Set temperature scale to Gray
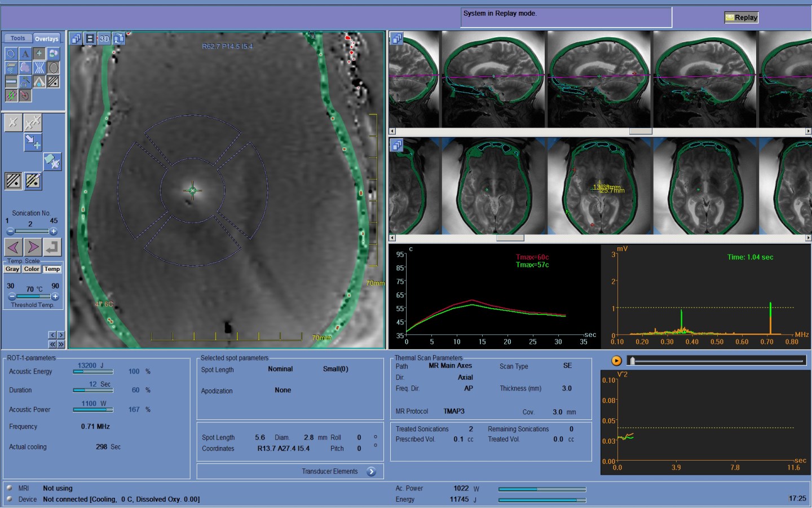Image resolution: width=812 pixels, height=508 pixels. (12, 269)
